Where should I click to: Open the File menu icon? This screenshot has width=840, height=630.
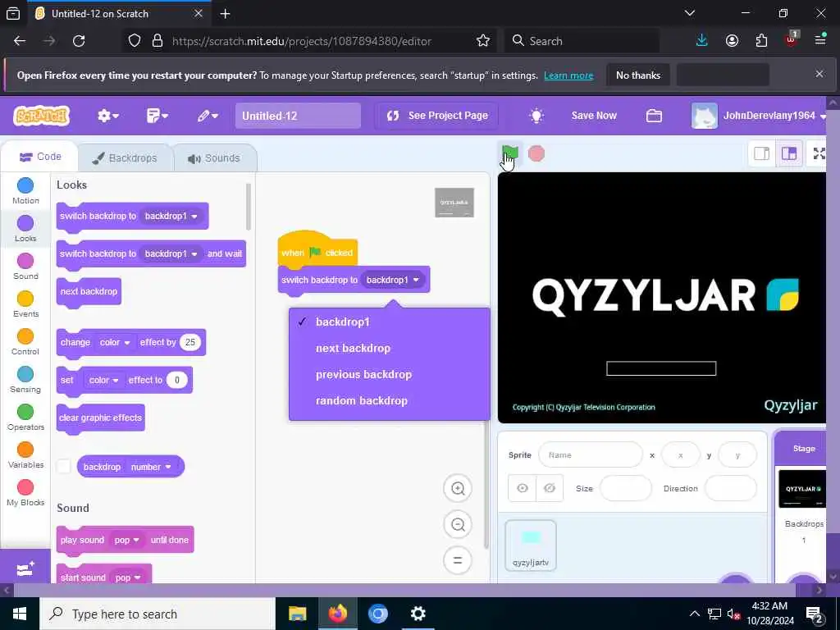[x=157, y=115]
